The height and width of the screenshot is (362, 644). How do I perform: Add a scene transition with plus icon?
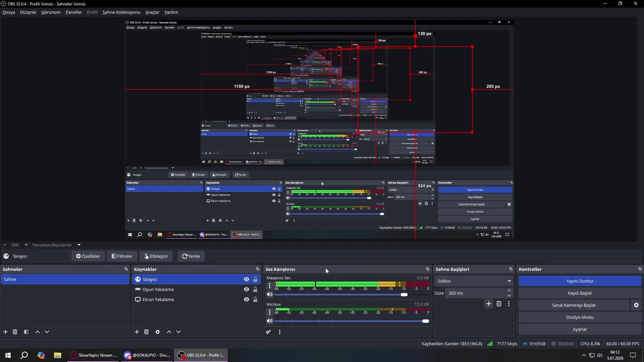click(x=489, y=304)
